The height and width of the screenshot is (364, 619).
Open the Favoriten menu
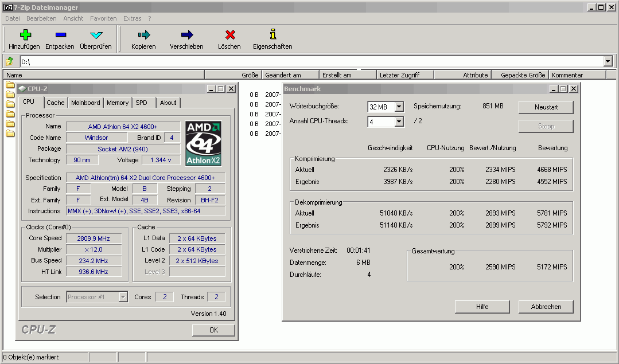(103, 18)
